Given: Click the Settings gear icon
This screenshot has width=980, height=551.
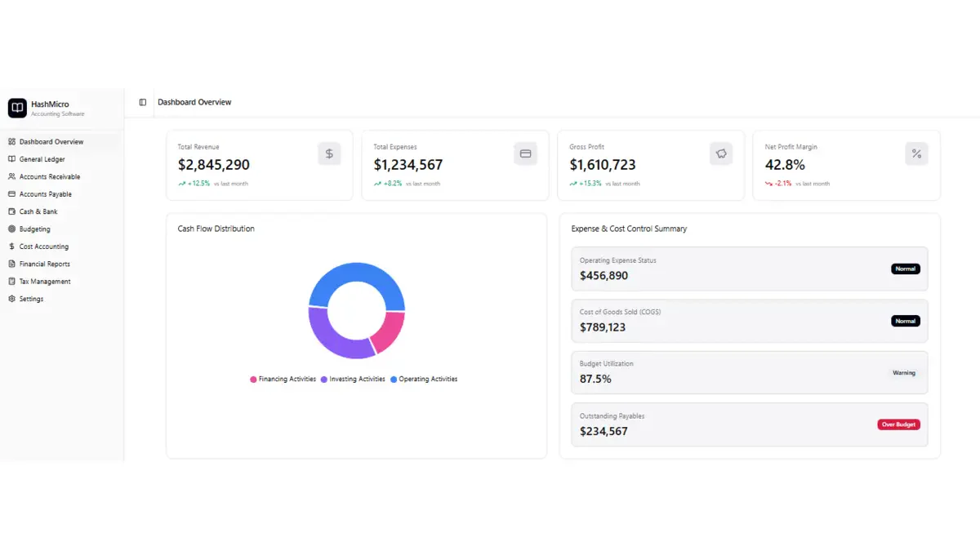Looking at the screenshot, I should (x=11, y=299).
